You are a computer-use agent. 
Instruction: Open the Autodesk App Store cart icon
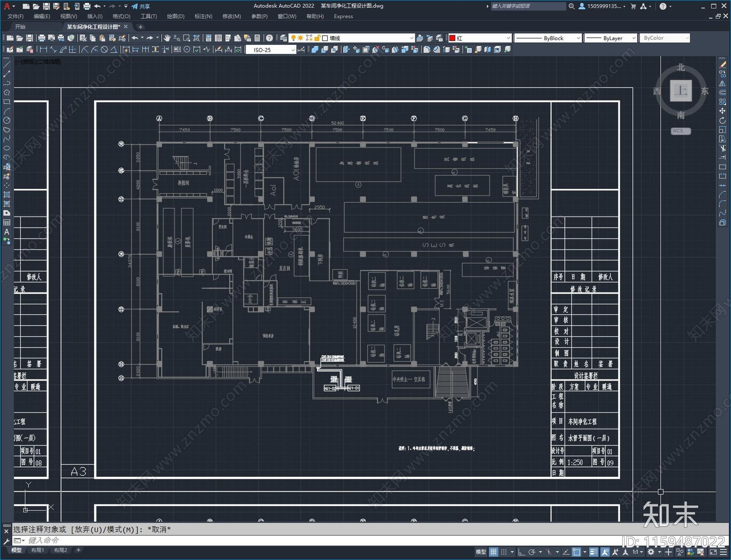coord(633,6)
